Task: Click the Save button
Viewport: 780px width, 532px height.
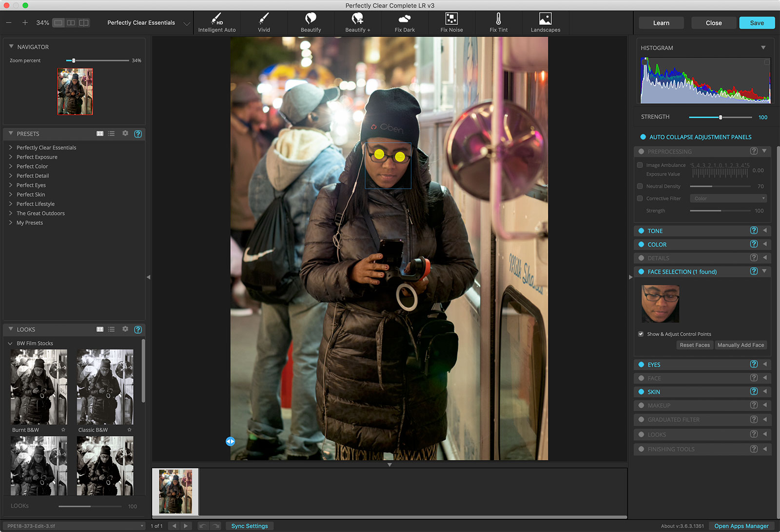Action: coord(757,23)
